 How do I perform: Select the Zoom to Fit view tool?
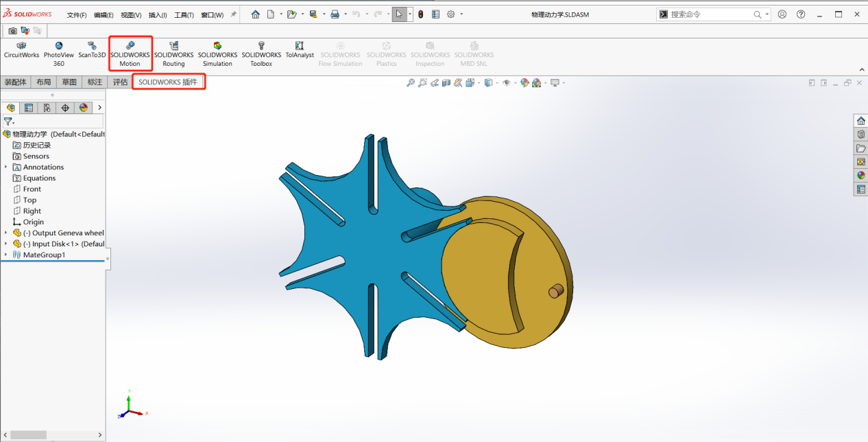(x=410, y=82)
